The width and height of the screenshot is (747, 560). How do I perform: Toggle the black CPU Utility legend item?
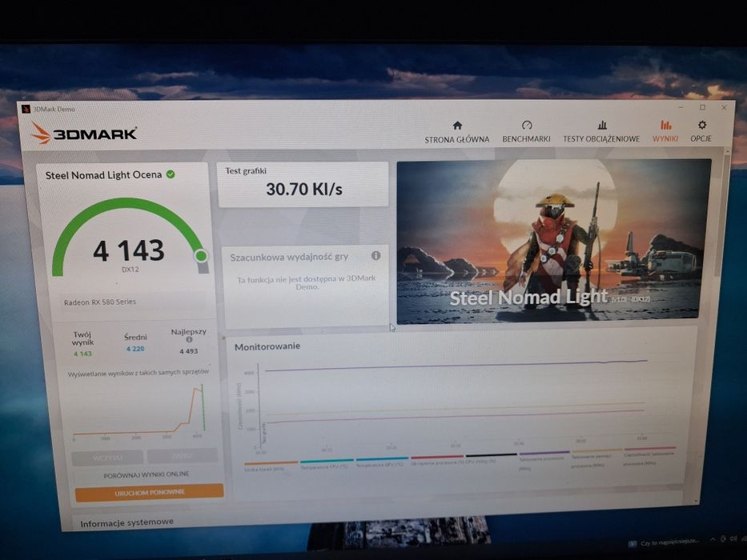pyautogui.click(x=491, y=458)
